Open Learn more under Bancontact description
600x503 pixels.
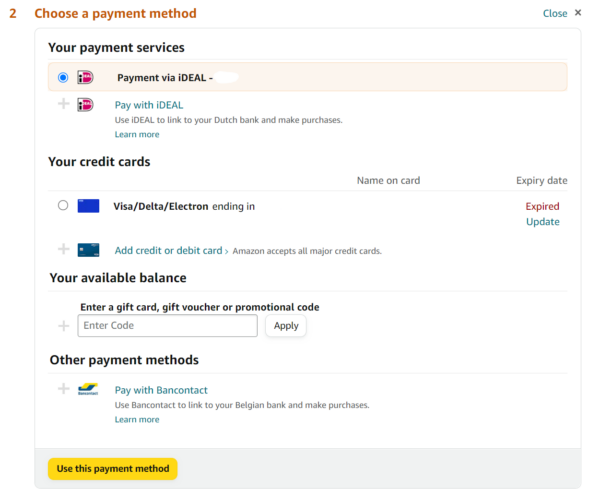(x=137, y=419)
